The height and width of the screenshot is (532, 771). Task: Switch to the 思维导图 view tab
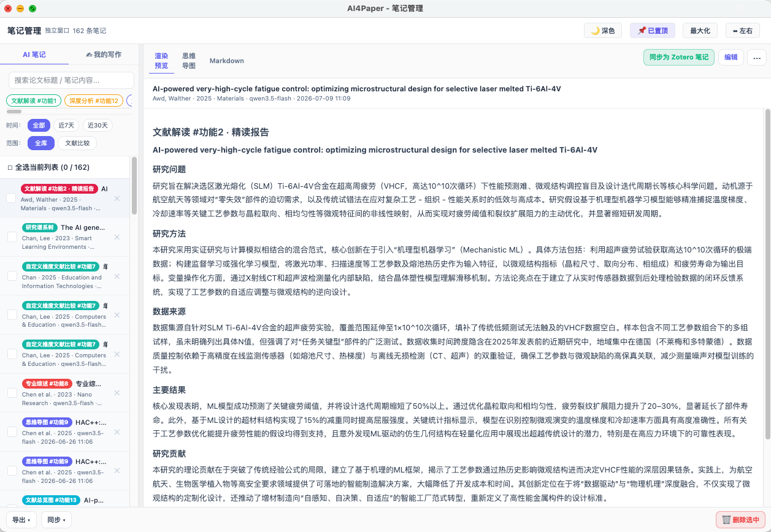coord(189,61)
